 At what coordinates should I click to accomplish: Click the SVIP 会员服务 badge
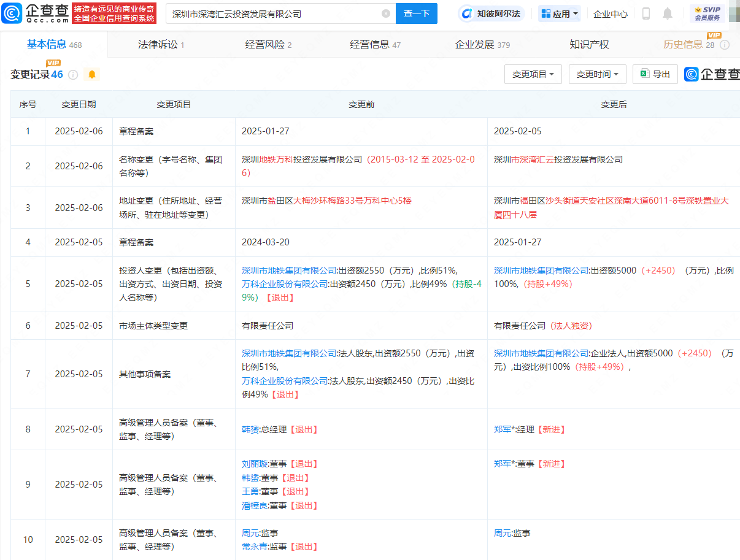(709, 13)
